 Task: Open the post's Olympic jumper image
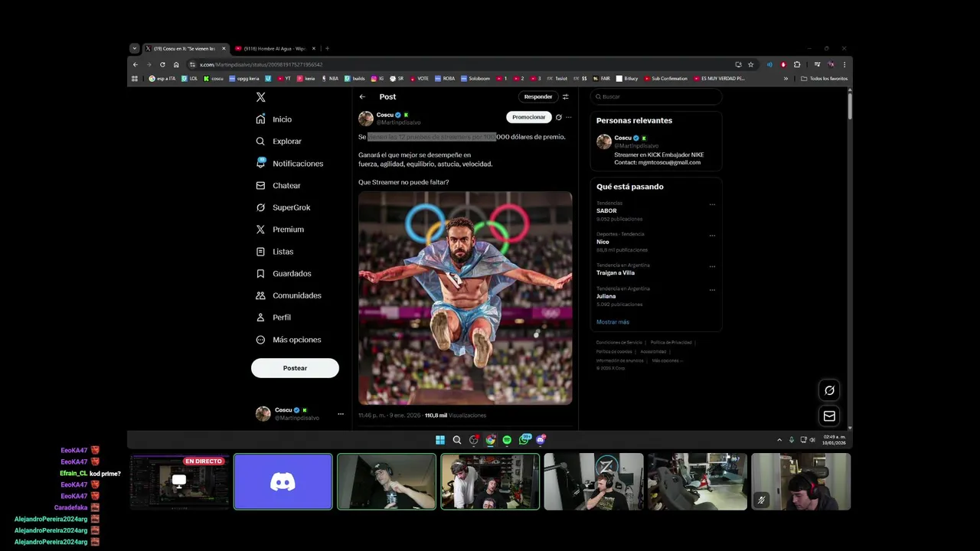(x=465, y=298)
